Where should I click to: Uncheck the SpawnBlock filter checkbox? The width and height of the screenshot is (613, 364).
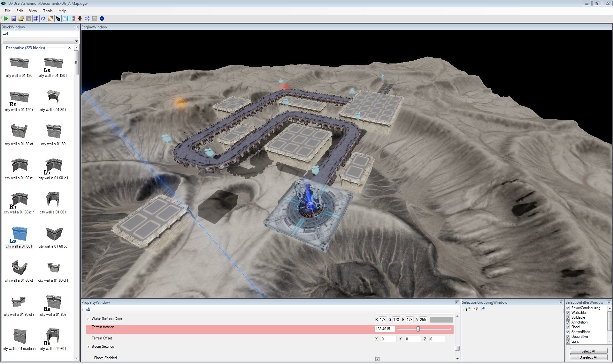click(568, 332)
